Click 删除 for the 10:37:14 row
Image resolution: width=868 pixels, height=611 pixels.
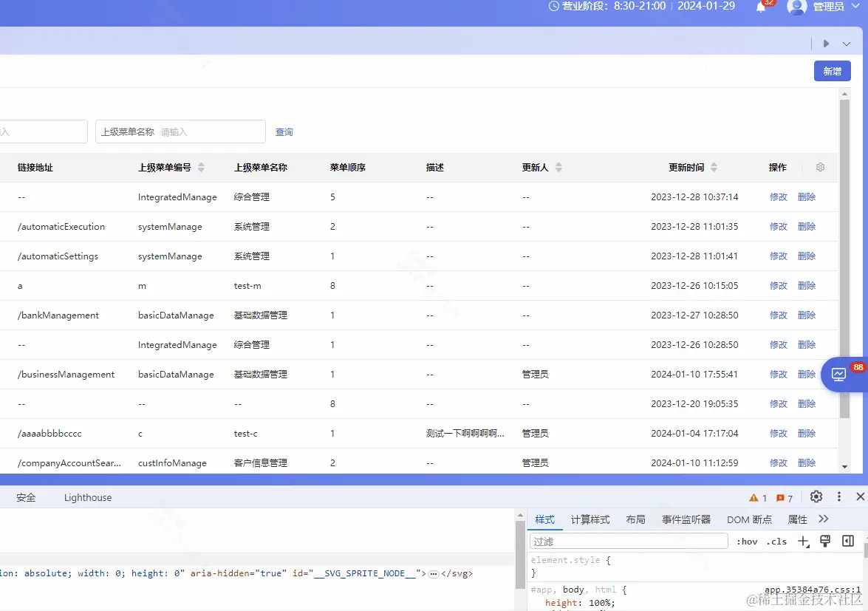point(807,197)
